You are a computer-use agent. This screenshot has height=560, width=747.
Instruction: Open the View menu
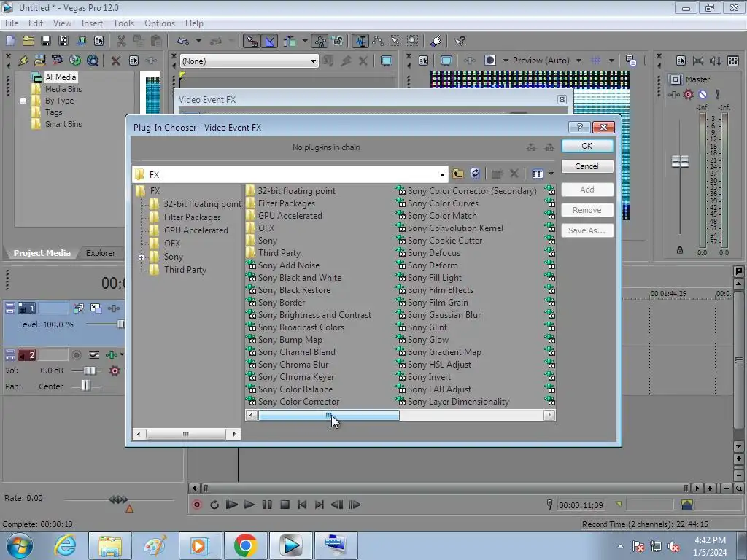(62, 23)
